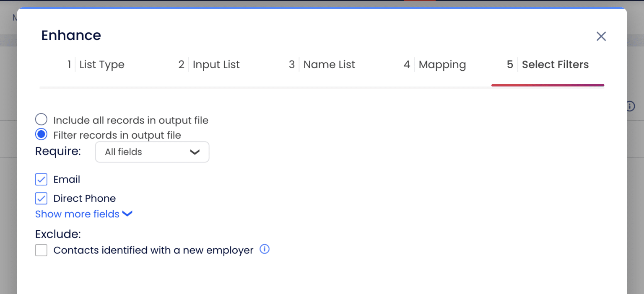Click the progress bar under Select Filters
This screenshot has width=644, height=294.
coord(548,85)
